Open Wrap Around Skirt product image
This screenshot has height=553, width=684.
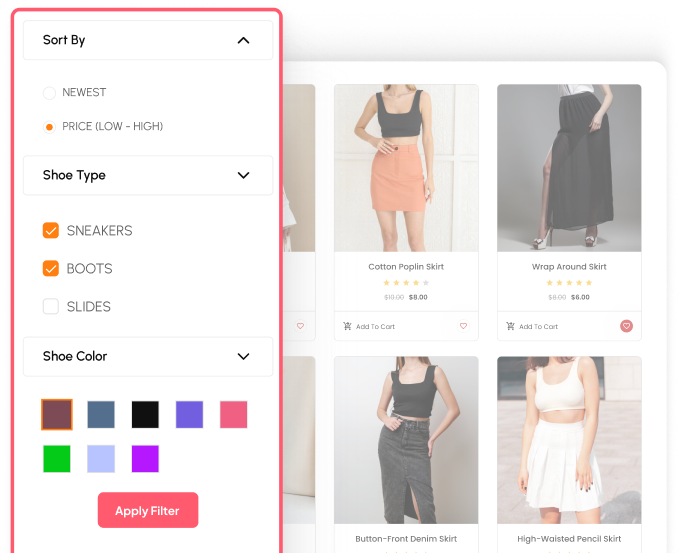pos(569,168)
